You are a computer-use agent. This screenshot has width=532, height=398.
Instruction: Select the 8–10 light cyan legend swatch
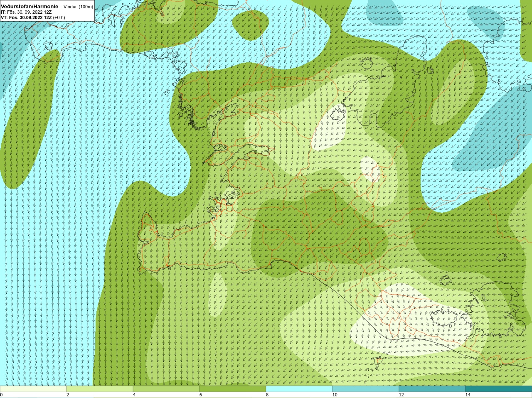tap(299, 389)
